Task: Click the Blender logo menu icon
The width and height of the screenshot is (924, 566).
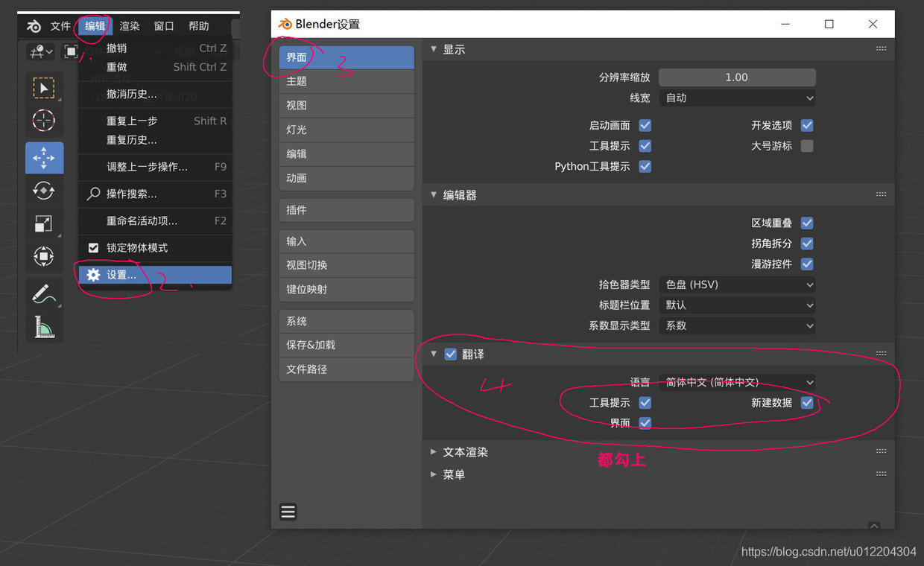Action: click(34, 26)
